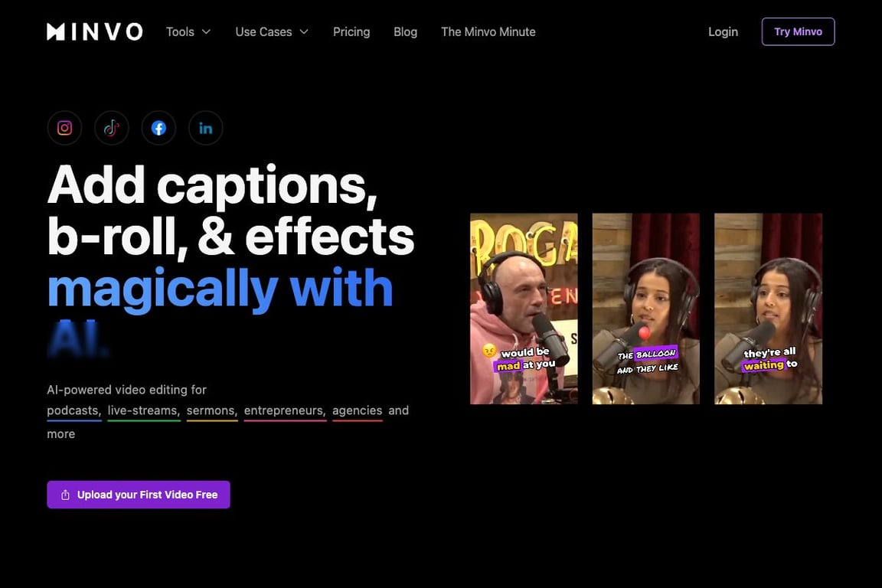The height and width of the screenshot is (588, 882).
Task: Follow the entrepreneurs link
Action: tap(285, 411)
